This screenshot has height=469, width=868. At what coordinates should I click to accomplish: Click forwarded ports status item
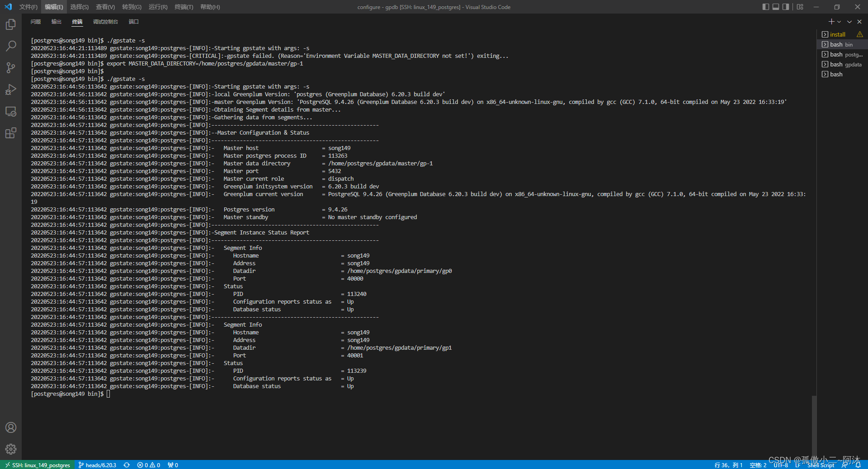coord(173,465)
